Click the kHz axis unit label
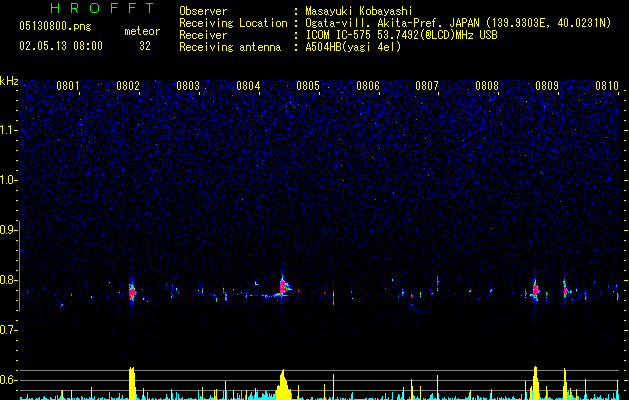629x400 pixels. coord(9,81)
